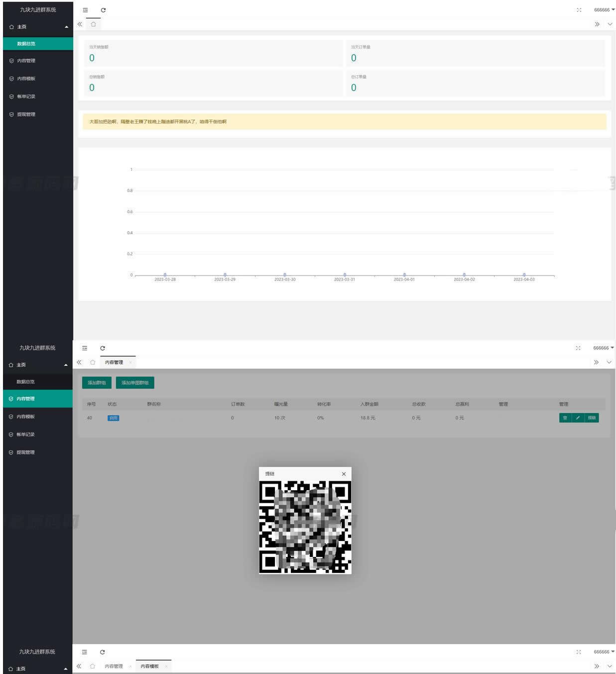616x674 pixels.
Task: Click the 提链 link button for row 40
Action: click(x=591, y=418)
